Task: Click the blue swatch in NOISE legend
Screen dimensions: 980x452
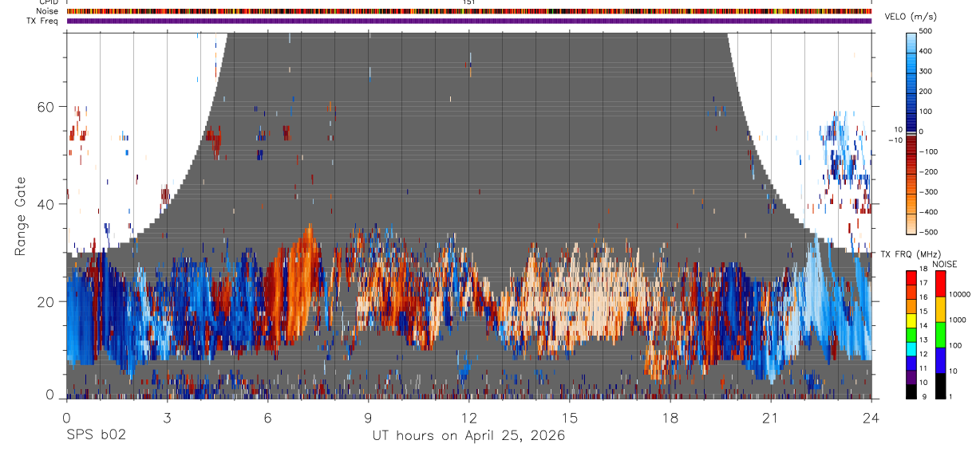Action: click(x=940, y=360)
